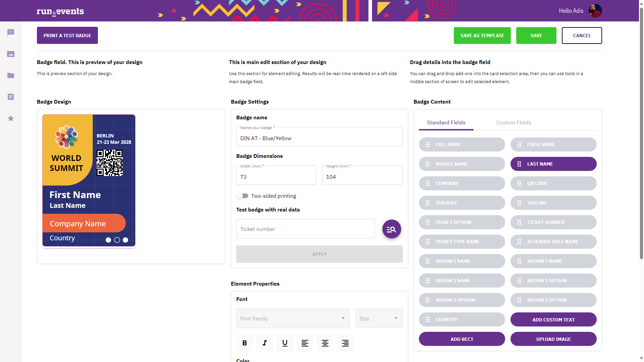This screenshot has height=362, width=644.
Task: Right align the text
Action: 345,343
